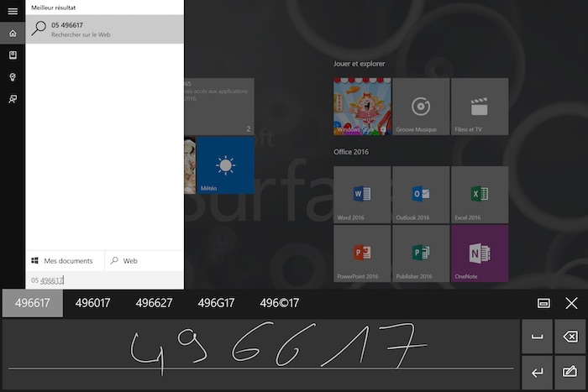Viewport: 588px width, 392px height.
Task: Launch Publisher 2016 tile
Action: point(421,253)
